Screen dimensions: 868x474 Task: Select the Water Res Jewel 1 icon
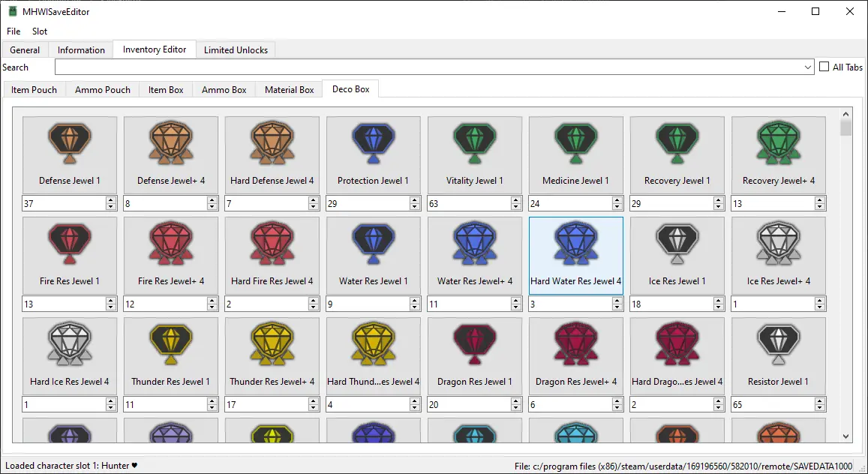(374, 243)
